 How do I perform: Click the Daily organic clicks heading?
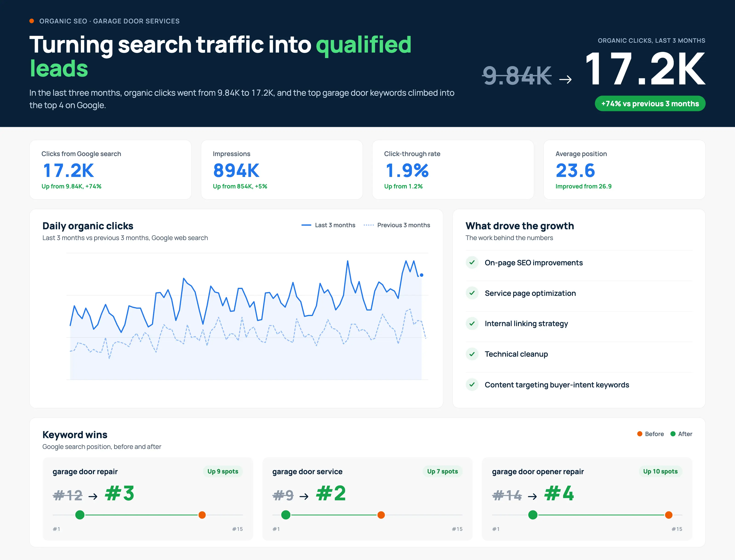click(88, 226)
